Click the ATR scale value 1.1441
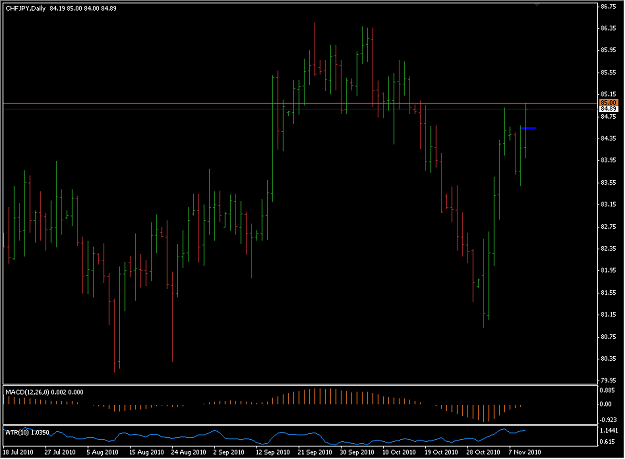The image size is (625, 459). (x=608, y=431)
